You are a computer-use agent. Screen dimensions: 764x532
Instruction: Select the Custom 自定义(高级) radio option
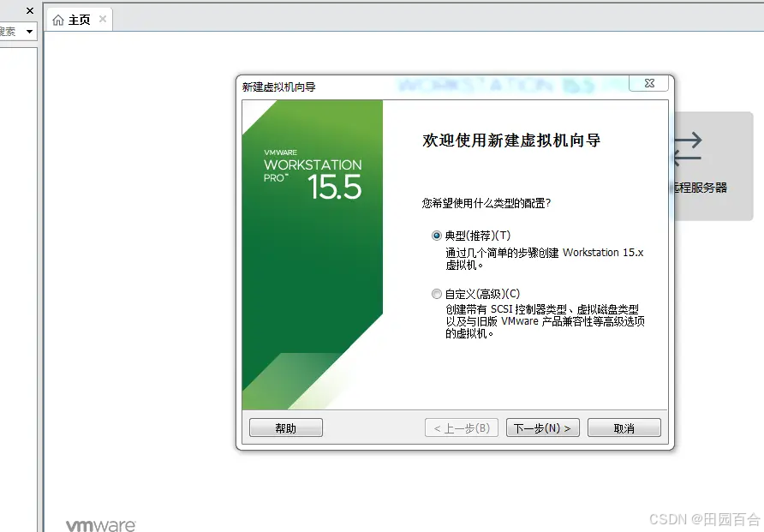tap(437, 294)
